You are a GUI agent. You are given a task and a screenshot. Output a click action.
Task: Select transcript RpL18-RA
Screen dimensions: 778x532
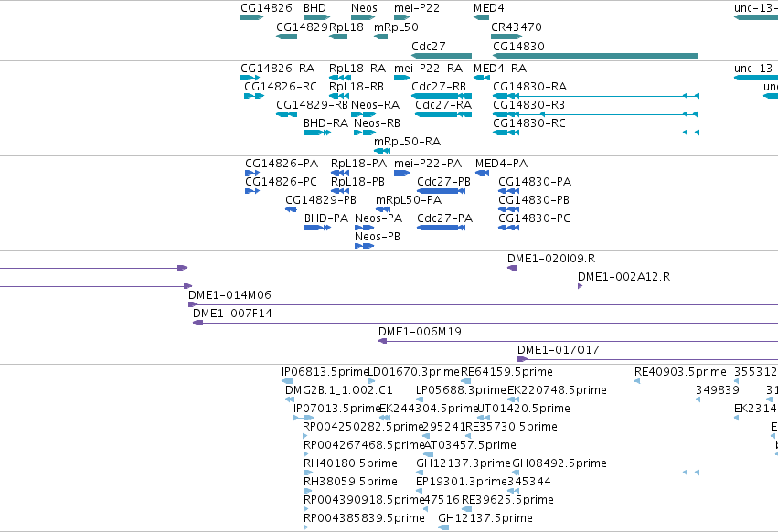(357, 68)
